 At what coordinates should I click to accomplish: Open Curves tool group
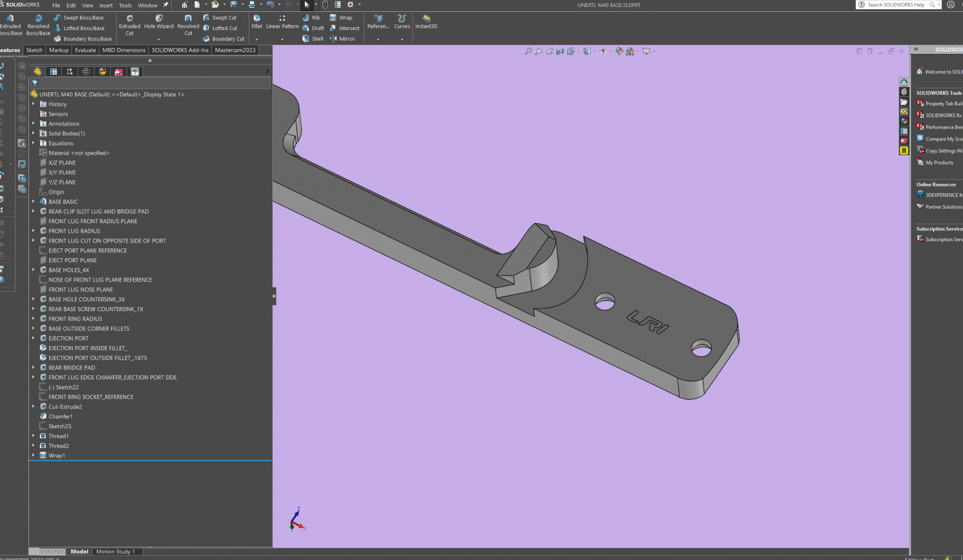(402, 22)
